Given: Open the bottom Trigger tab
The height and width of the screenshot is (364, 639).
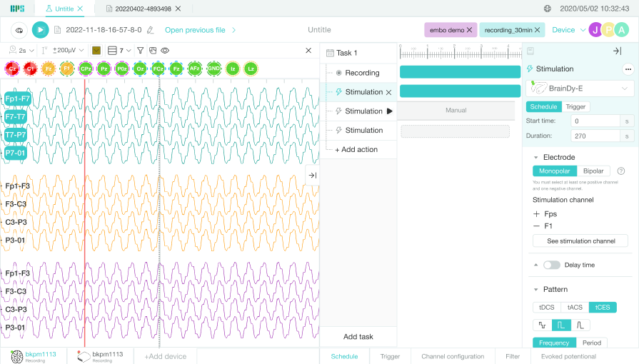Looking at the screenshot, I should pos(390,356).
